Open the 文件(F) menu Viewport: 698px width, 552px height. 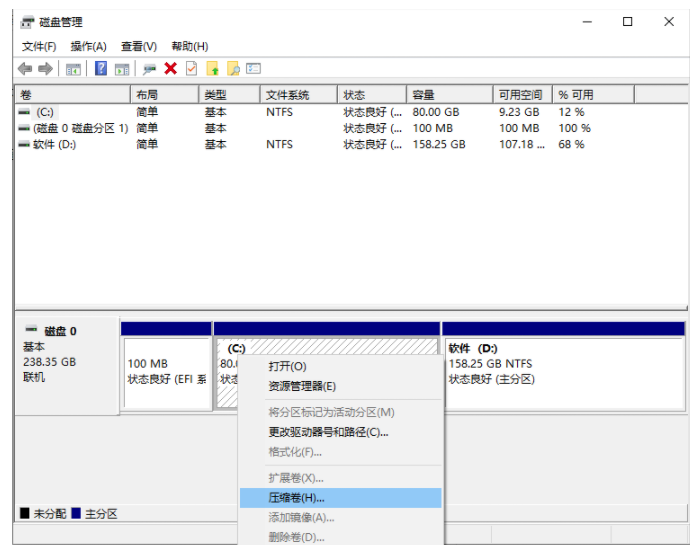click(39, 46)
